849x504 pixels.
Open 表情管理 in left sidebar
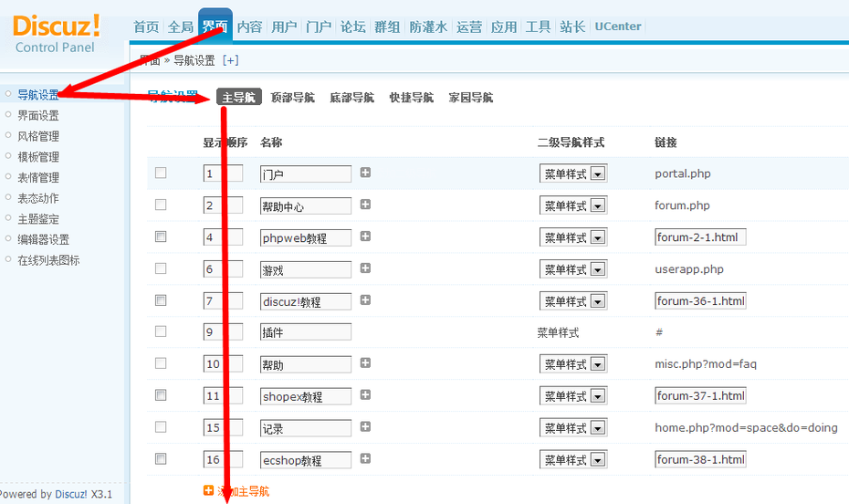point(38,177)
